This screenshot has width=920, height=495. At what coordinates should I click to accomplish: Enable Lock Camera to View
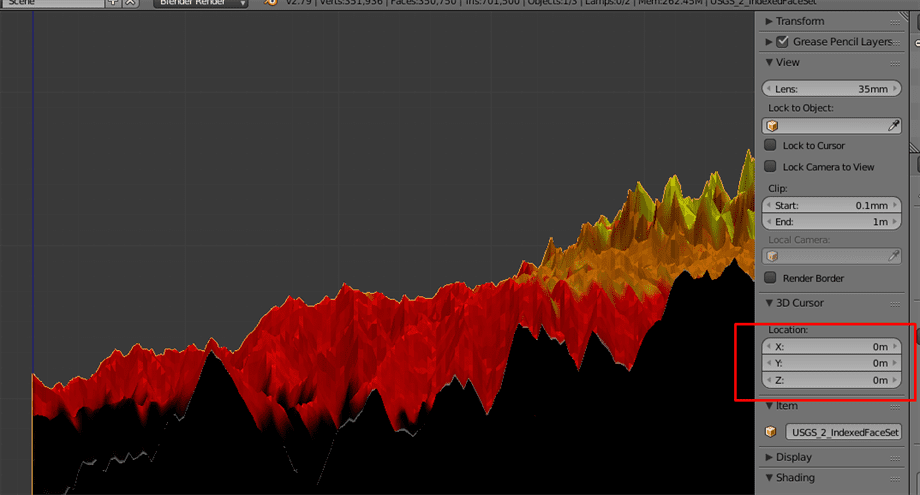[x=770, y=167]
